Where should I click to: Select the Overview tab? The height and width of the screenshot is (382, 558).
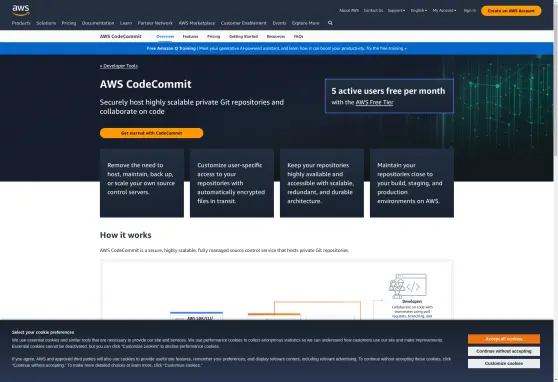click(165, 36)
